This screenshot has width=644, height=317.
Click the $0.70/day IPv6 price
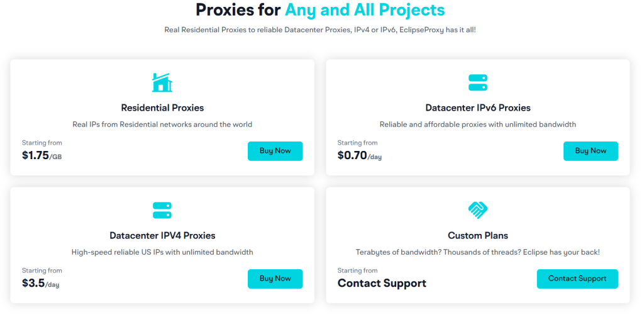point(359,155)
